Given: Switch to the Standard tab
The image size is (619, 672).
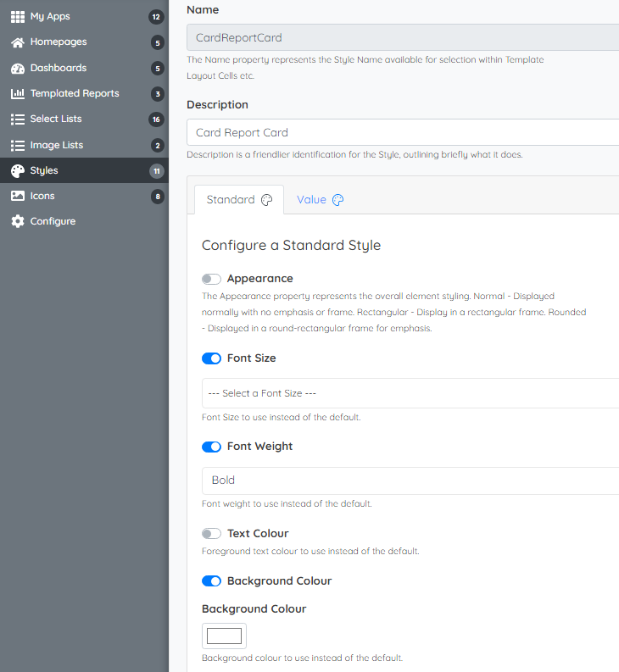Looking at the screenshot, I should pyautogui.click(x=239, y=200).
